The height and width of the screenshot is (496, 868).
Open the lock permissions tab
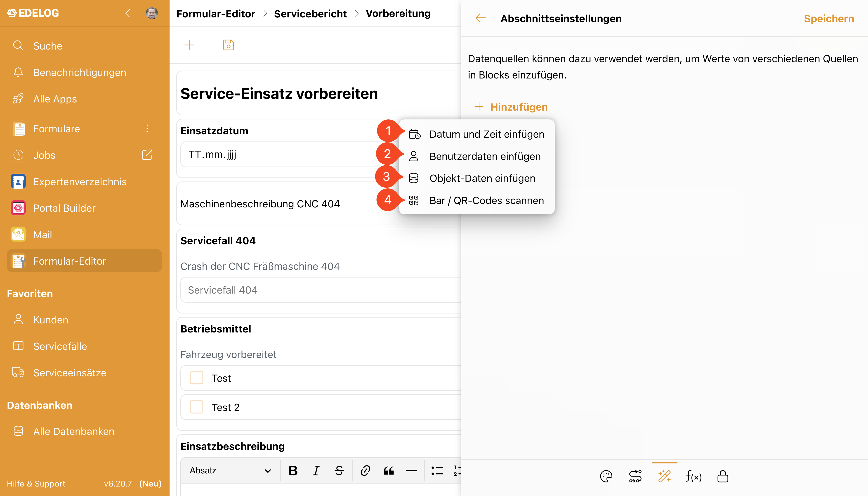click(x=723, y=476)
